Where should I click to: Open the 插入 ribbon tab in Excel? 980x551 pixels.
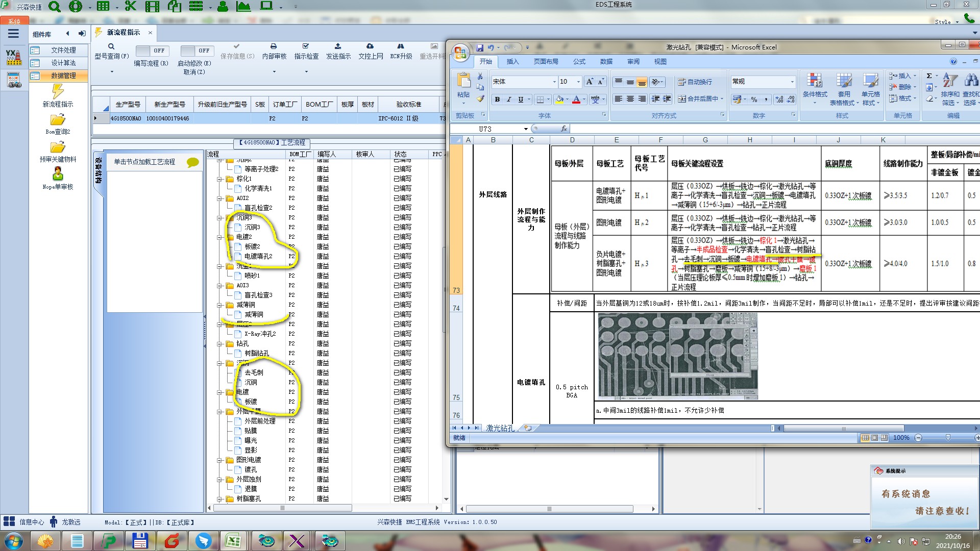click(512, 62)
